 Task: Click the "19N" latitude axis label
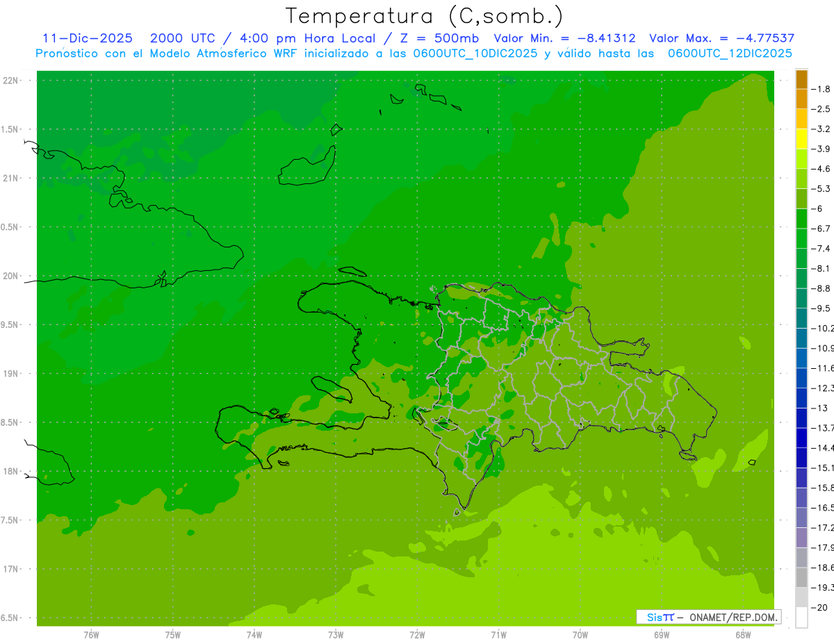tap(10, 374)
